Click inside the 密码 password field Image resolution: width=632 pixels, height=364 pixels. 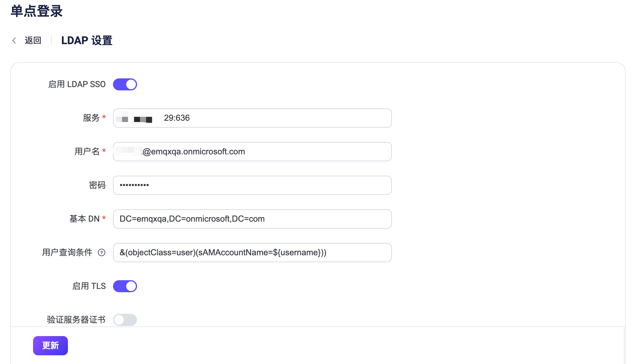(x=252, y=185)
